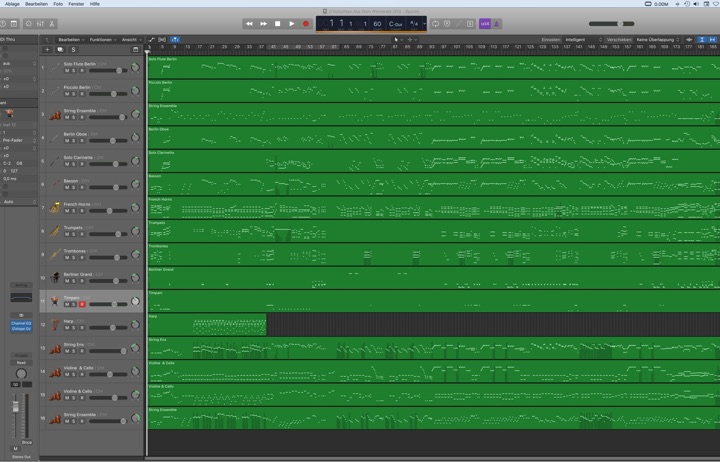Open Bearbeiten in the top menu bar
720x462 pixels.
(36, 4)
